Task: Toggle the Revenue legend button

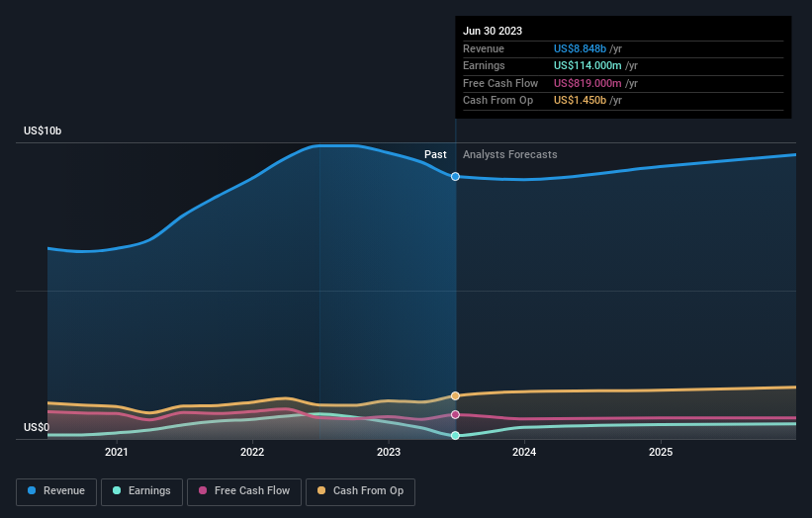Action: click(x=56, y=491)
